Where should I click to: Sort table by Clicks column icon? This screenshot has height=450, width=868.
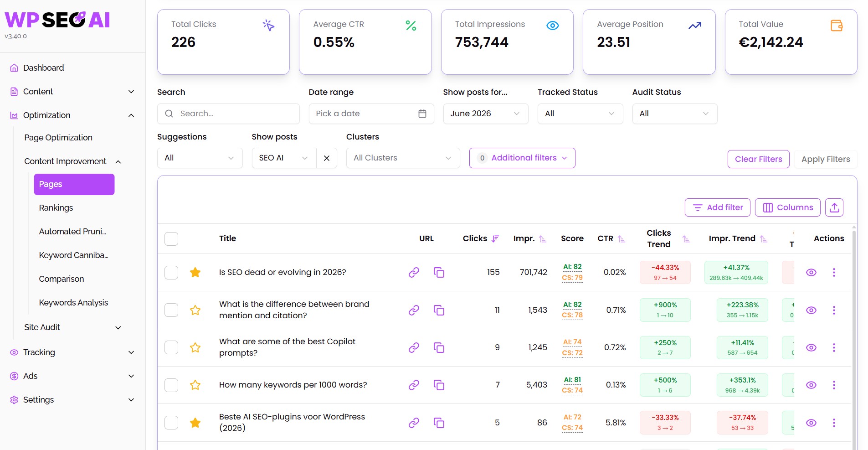click(495, 238)
